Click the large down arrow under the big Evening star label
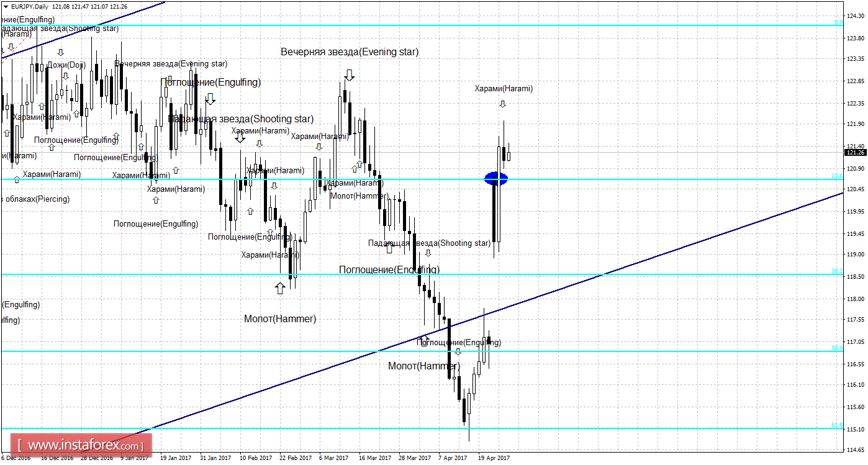Screen dimensions: 868x465 point(350,75)
